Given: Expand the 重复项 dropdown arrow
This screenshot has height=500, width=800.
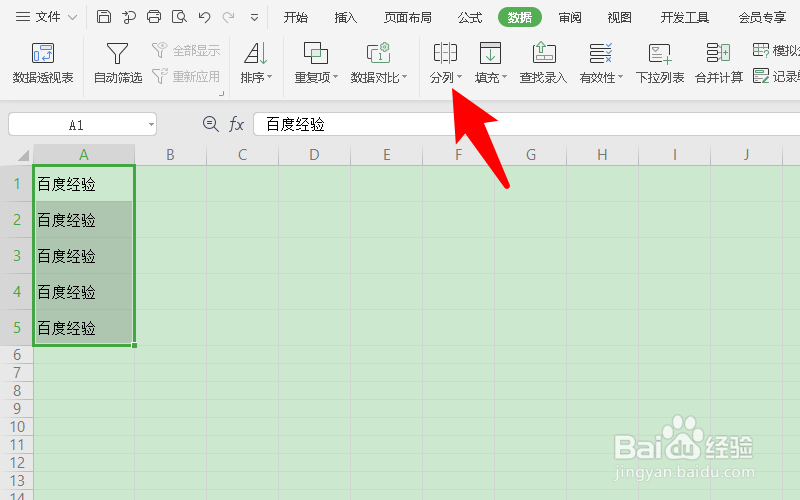Looking at the screenshot, I should tap(335, 77).
